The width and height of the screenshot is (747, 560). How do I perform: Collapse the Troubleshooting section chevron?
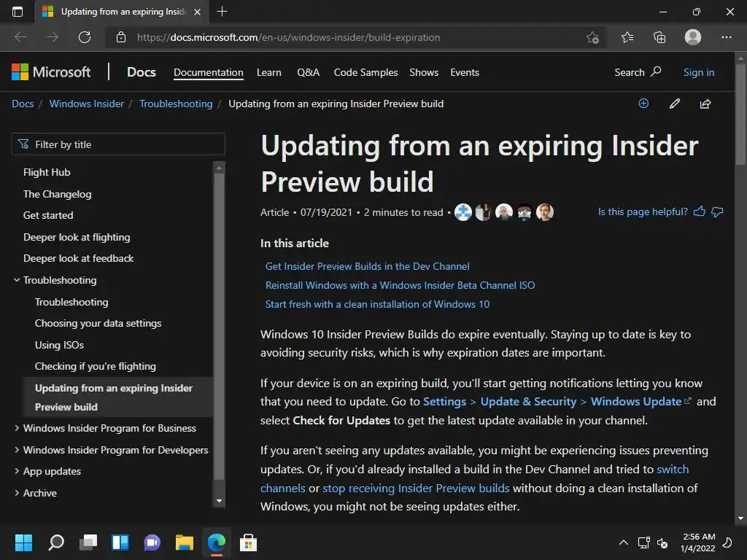[x=17, y=280]
